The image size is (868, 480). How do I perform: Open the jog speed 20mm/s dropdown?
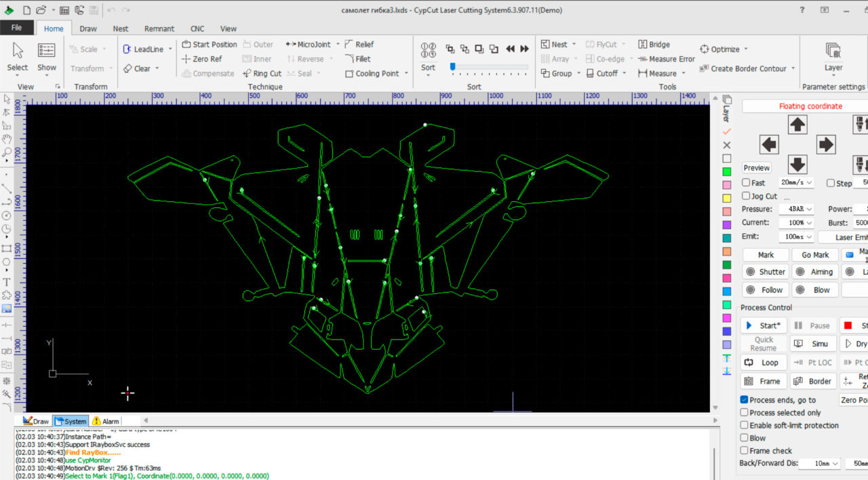[796, 183]
